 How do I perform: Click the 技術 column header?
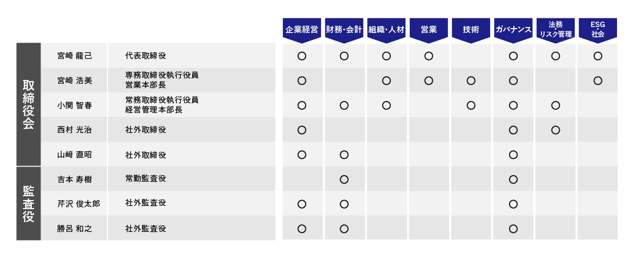coord(471,29)
